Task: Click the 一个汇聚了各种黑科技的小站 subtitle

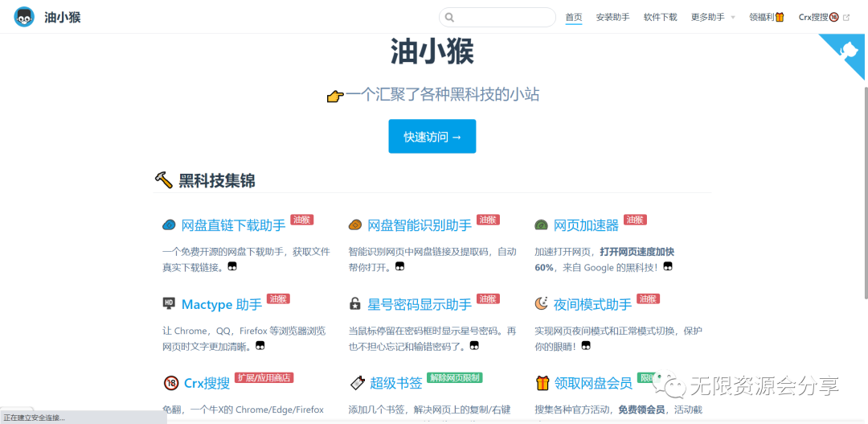Action: click(x=442, y=95)
